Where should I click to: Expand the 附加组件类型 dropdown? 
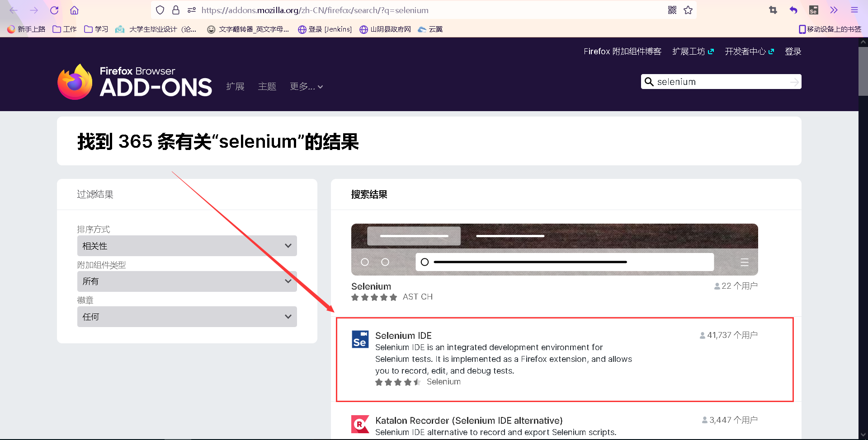[x=186, y=281]
